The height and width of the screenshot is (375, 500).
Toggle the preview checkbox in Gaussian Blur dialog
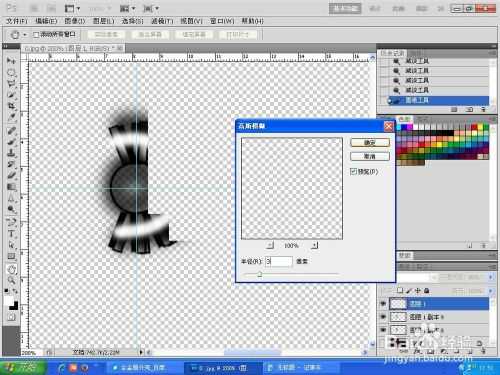click(354, 172)
